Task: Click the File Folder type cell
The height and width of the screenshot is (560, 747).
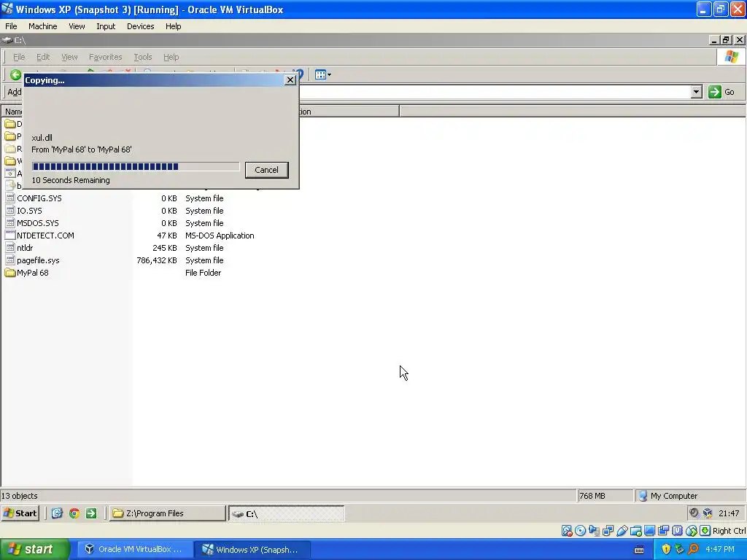Action: pos(203,273)
